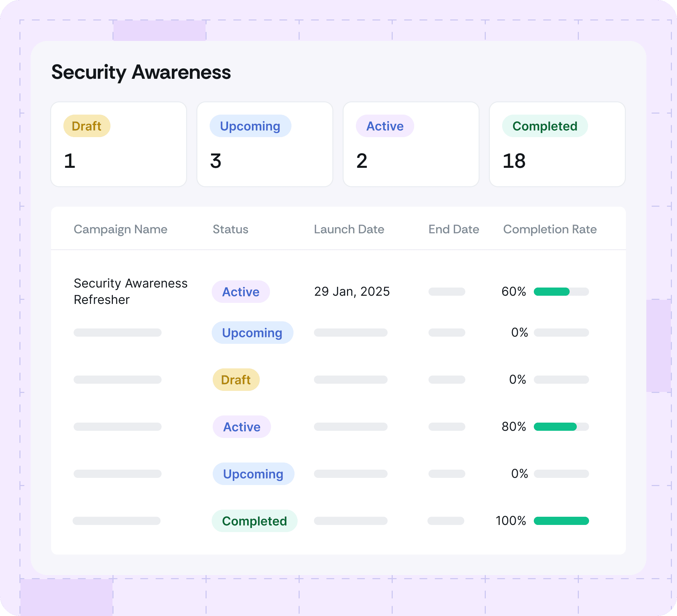Click the 100% completion progress bar
Viewport: 677px width, 616px height.
point(561,521)
